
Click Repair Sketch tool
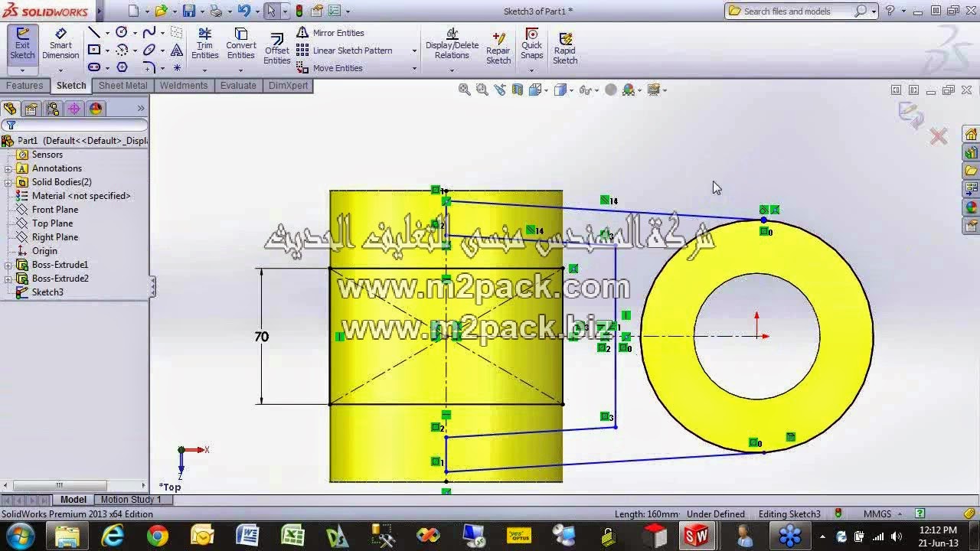[498, 47]
